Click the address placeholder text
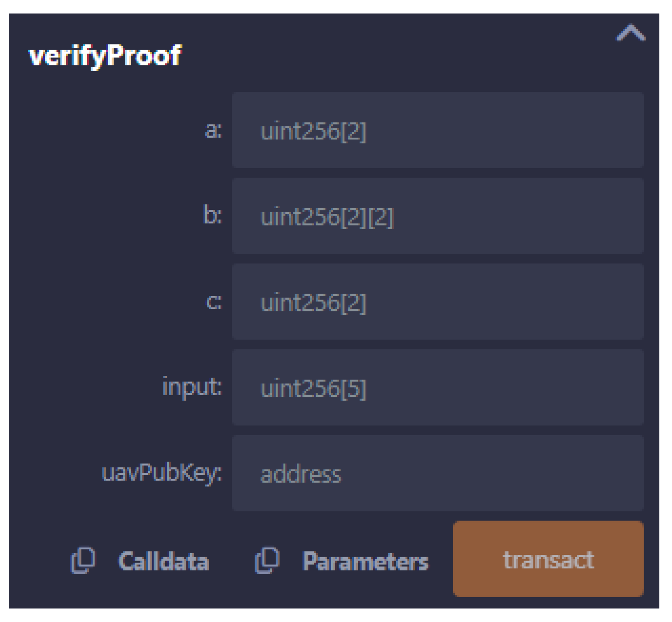Screen dimensions: 672x622 (301, 474)
